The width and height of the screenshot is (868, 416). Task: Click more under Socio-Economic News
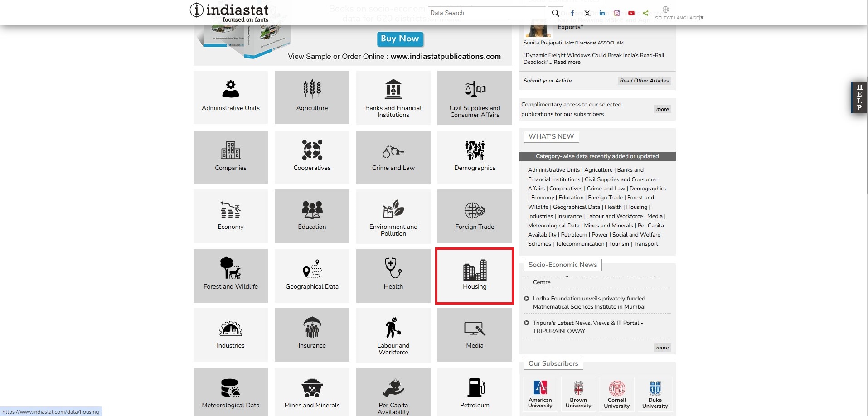pos(662,348)
